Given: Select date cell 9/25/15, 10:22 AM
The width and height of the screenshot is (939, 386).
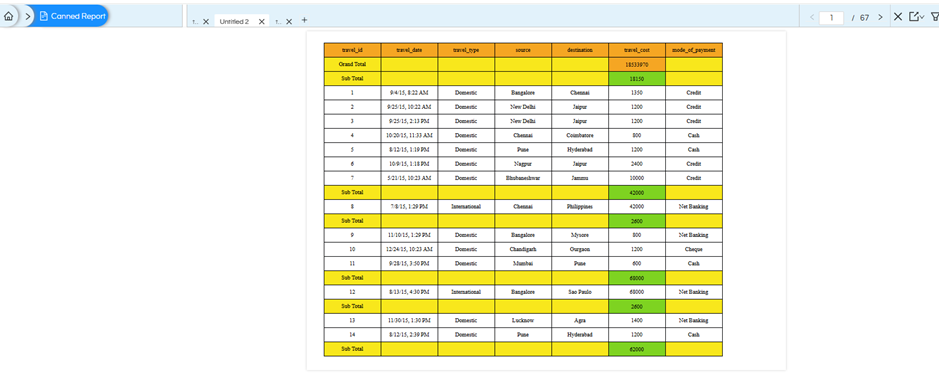Looking at the screenshot, I should coord(409,107).
